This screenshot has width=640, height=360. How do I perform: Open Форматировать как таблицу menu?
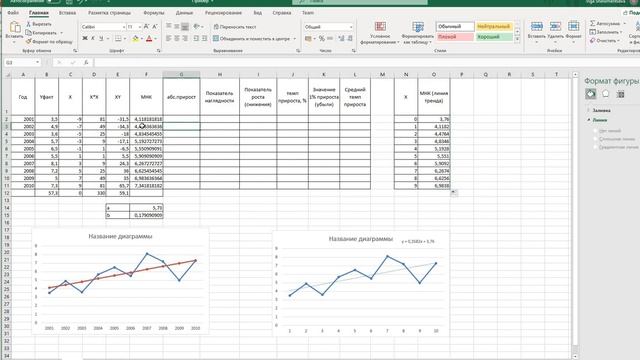[418, 33]
